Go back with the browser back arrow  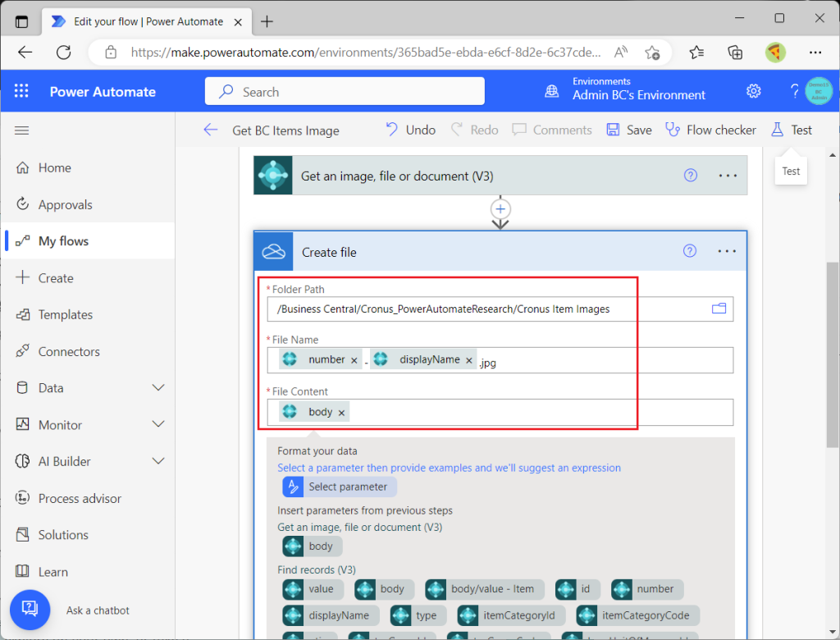coord(25,52)
